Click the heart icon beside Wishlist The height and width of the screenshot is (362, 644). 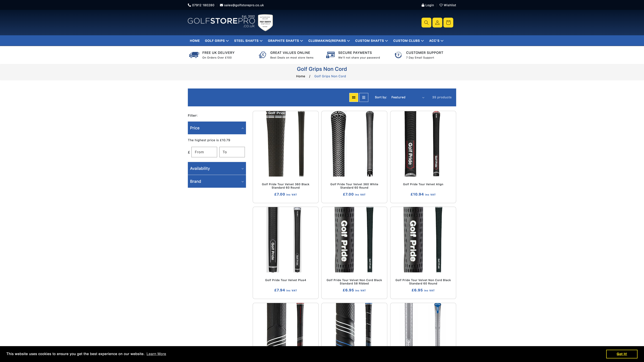441,5
